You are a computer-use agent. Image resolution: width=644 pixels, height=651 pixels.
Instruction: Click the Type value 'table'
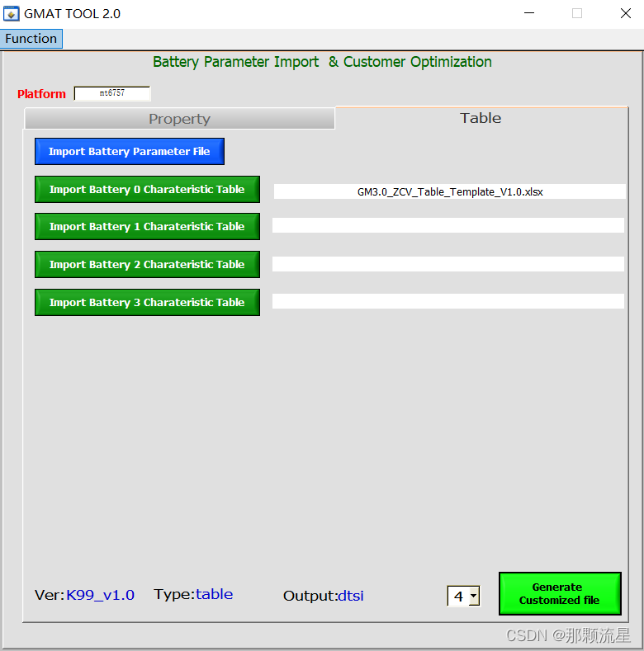pyautogui.click(x=214, y=595)
